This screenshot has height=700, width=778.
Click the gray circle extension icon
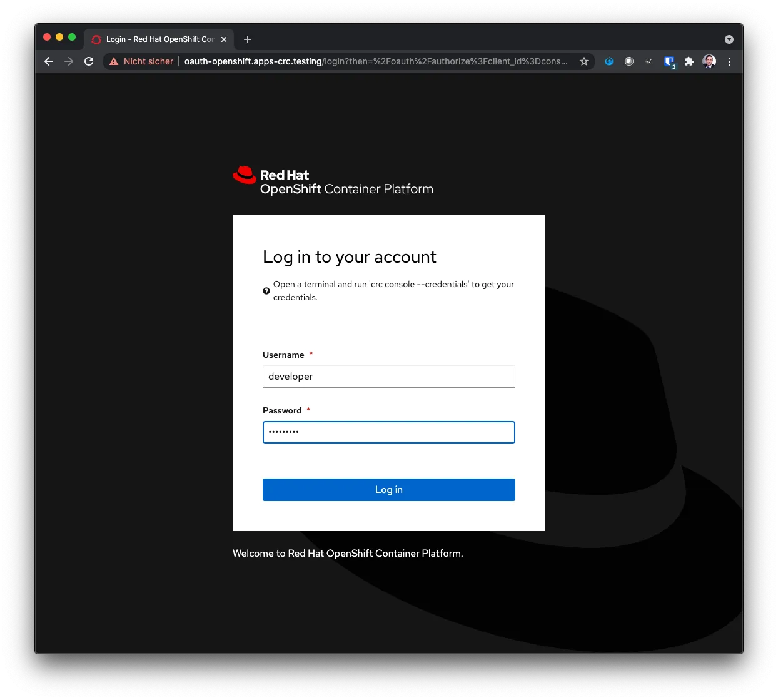tap(629, 61)
